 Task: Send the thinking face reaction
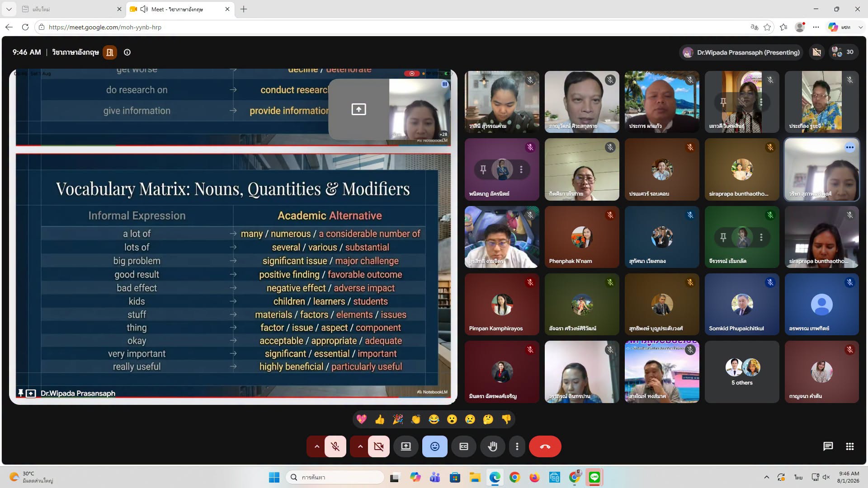coord(488,419)
